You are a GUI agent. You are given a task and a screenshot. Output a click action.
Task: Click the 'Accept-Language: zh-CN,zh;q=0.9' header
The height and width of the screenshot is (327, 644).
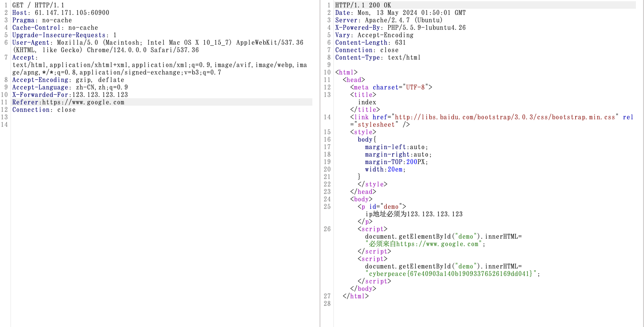70,87
